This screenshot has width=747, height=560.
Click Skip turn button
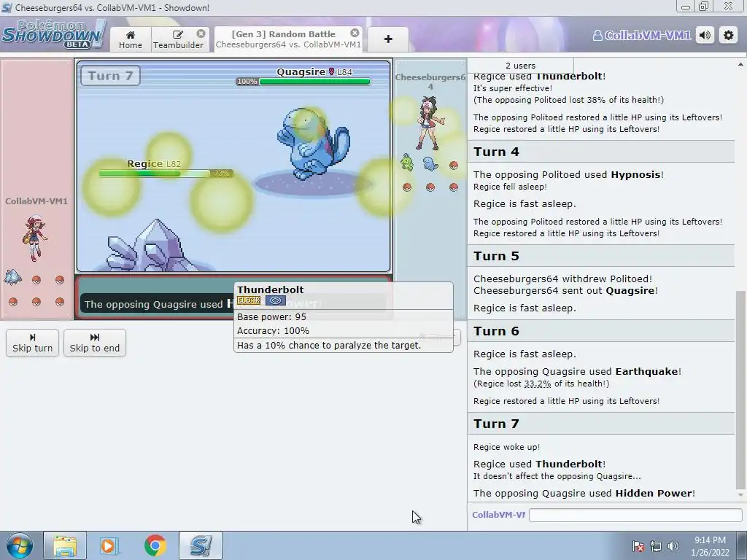(x=32, y=343)
